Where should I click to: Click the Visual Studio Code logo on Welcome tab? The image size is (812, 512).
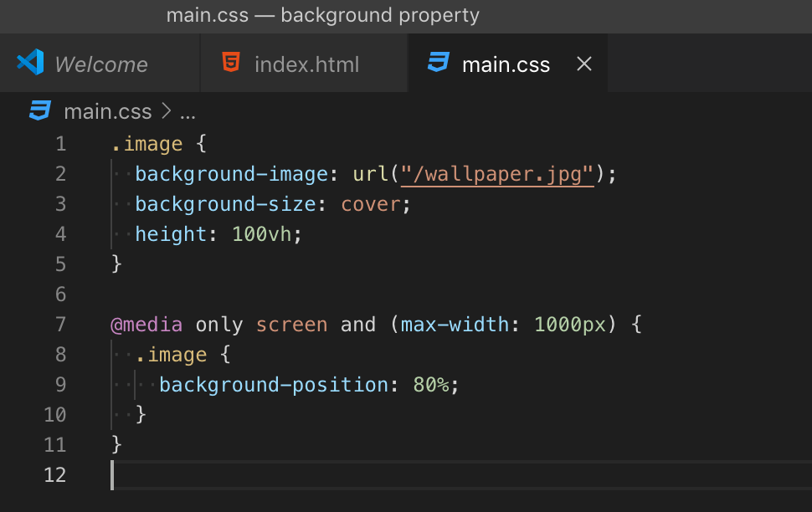30,63
